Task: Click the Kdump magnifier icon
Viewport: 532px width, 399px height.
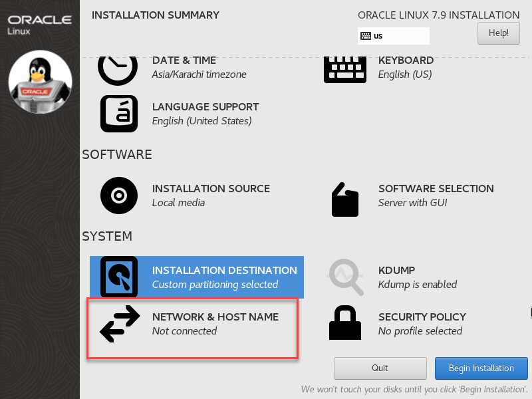Action: pos(345,277)
